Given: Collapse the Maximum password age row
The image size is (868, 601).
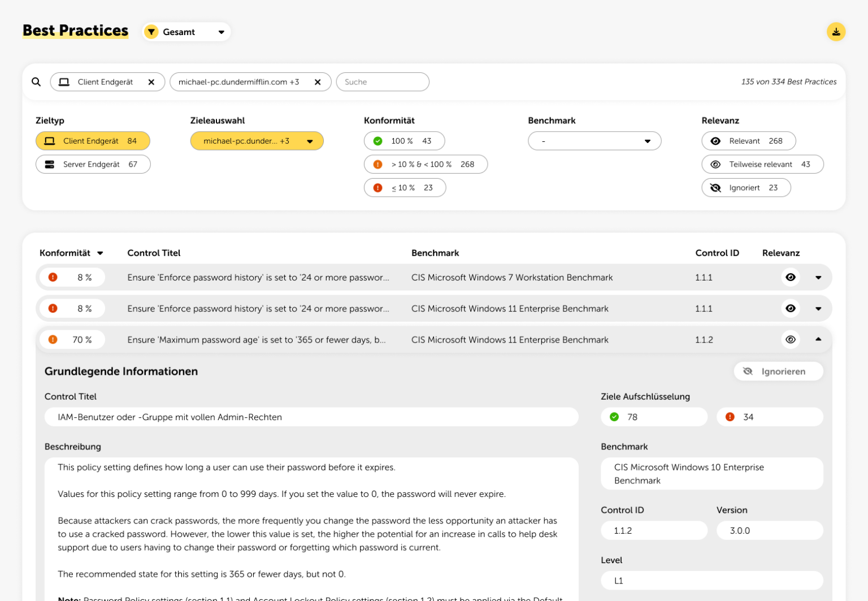Looking at the screenshot, I should click(818, 339).
